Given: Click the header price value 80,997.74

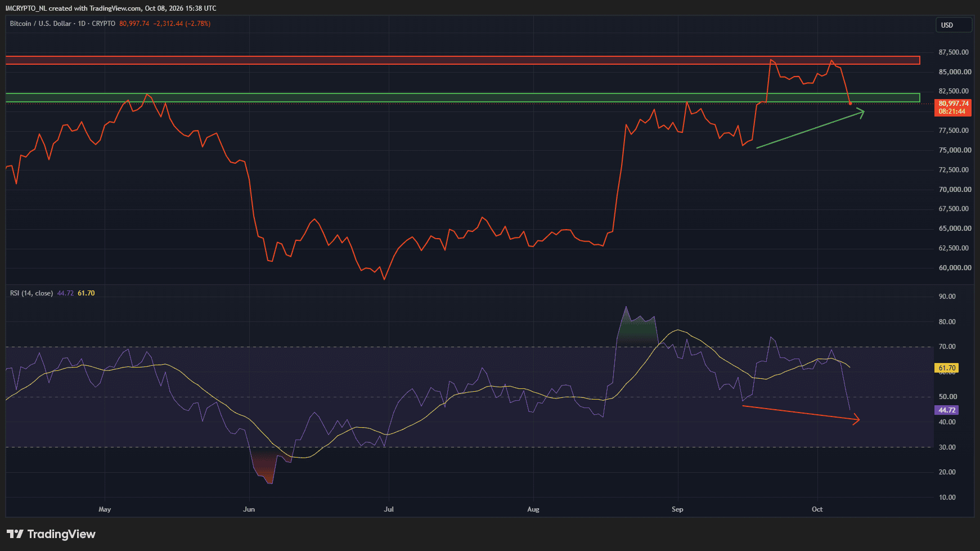Looking at the screenshot, I should [x=134, y=24].
